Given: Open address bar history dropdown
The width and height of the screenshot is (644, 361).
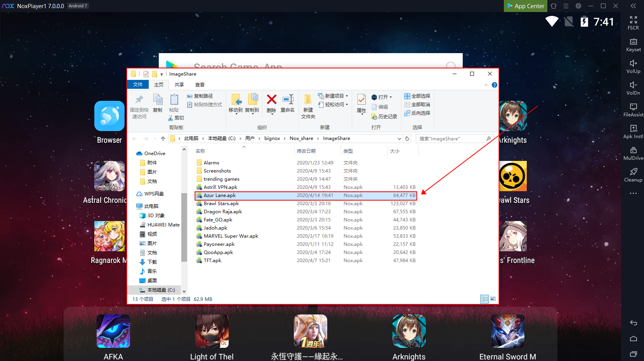Looking at the screenshot, I should (399, 138).
